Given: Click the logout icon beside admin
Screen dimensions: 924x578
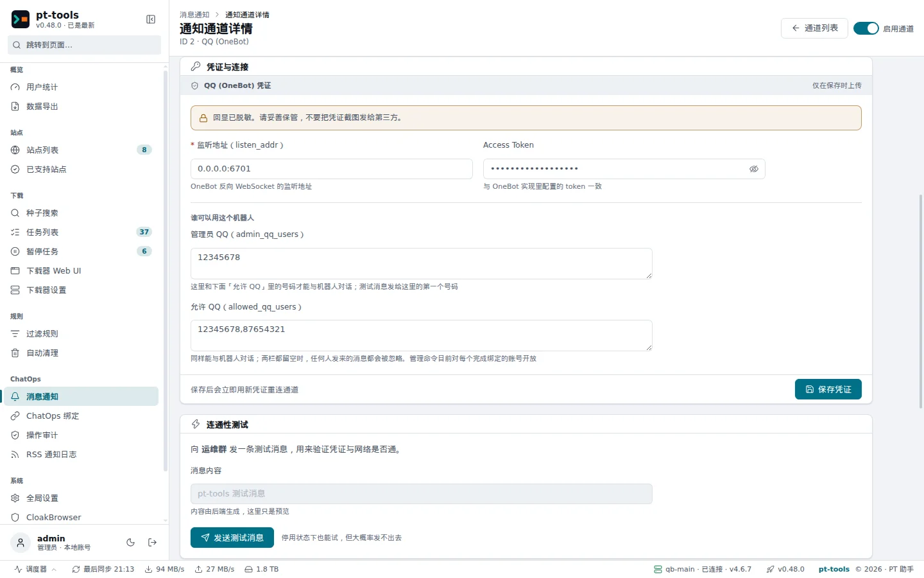Looking at the screenshot, I should point(153,543).
